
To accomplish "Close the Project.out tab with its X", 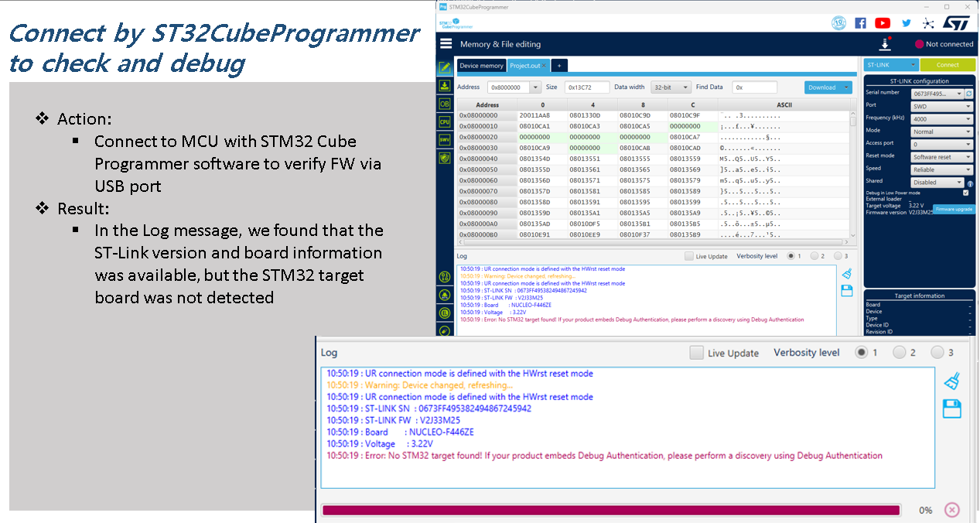I will click(545, 66).
